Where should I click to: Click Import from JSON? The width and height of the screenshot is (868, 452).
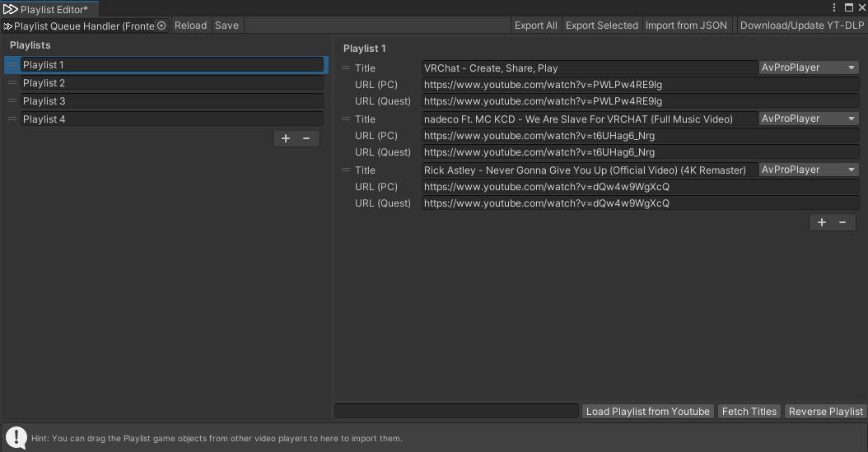click(x=686, y=26)
